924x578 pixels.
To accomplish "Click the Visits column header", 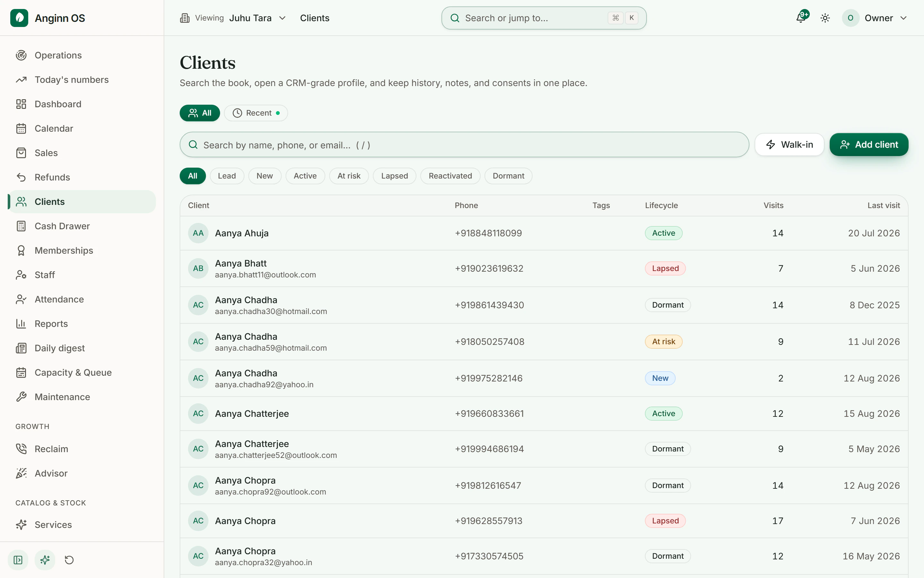I will pos(773,205).
